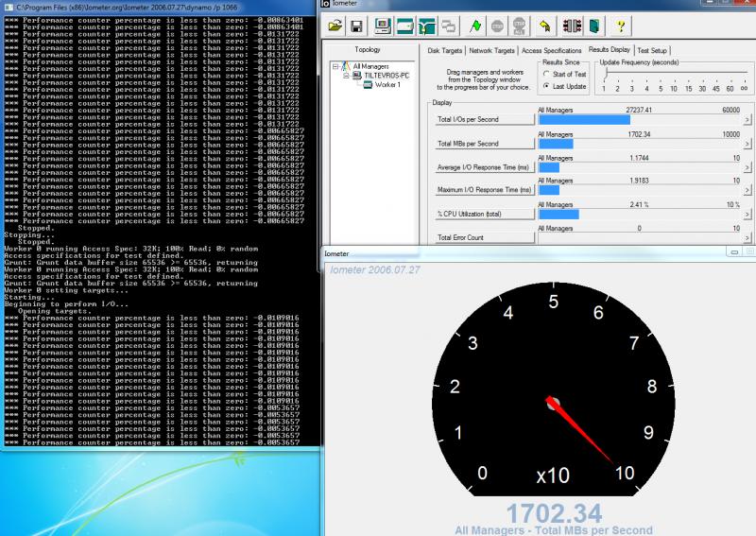Switch to the Disk Targets tab

(444, 50)
